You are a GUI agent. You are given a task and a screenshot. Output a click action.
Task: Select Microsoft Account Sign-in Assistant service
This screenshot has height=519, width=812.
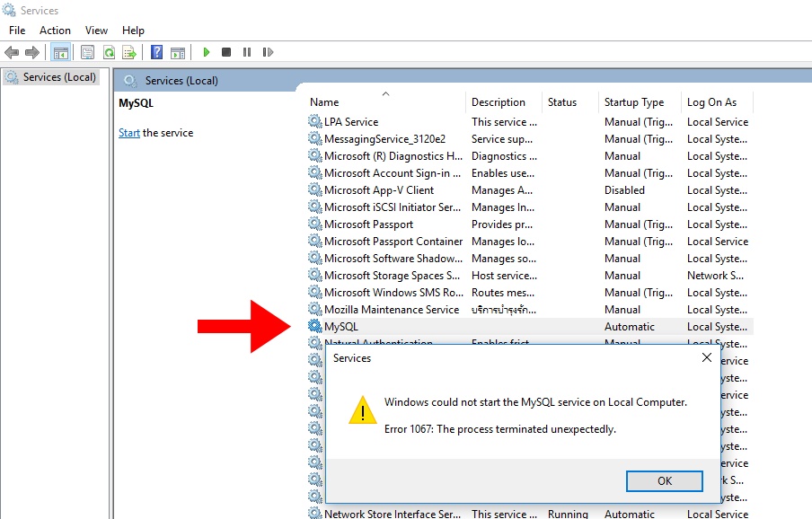[x=530, y=172]
